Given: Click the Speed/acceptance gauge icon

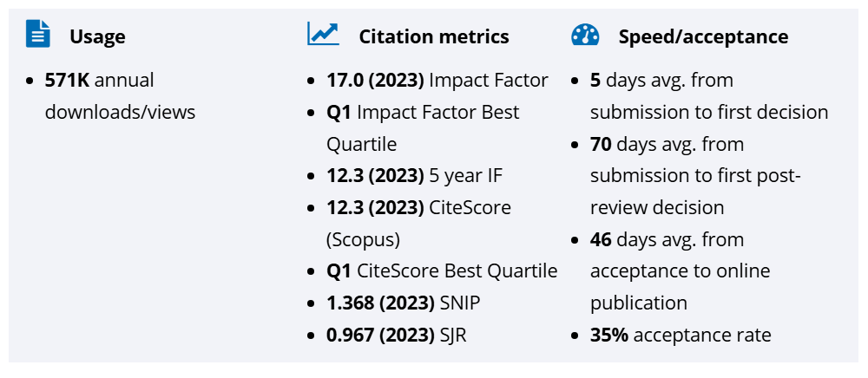Looking at the screenshot, I should pyautogui.click(x=585, y=36).
